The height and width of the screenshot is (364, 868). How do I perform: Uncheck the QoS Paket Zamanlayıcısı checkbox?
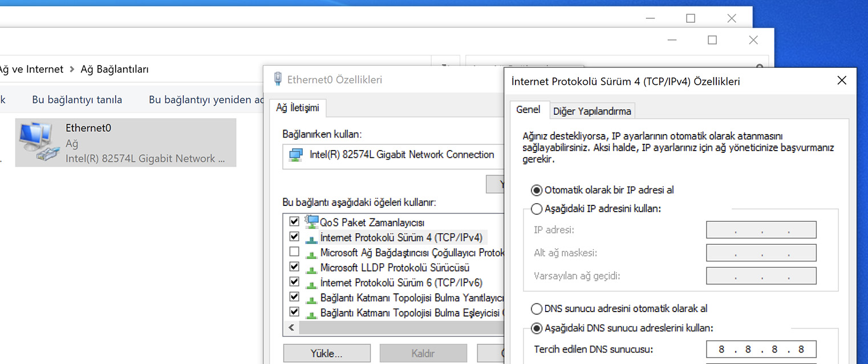pos(294,221)
